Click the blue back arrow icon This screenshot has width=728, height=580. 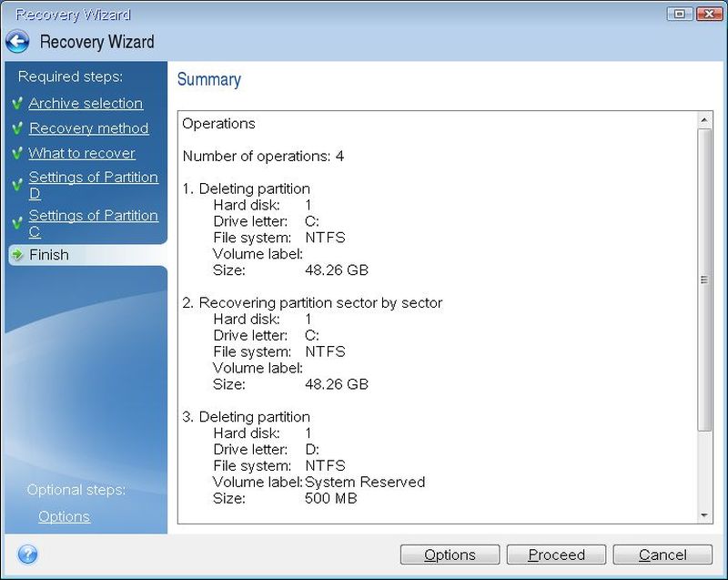17,42
